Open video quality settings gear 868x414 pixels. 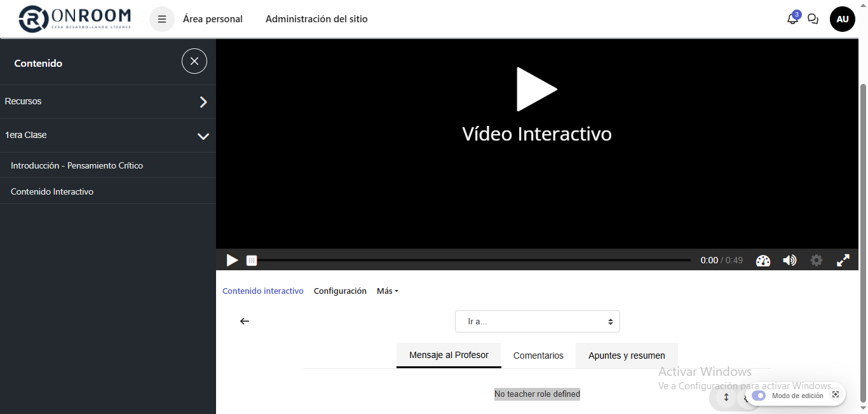point(817,261)
